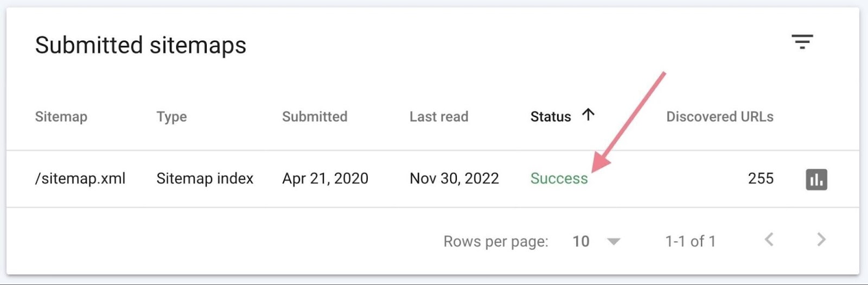Screen dimensions: 868x285
Task: Click the sitemap bar chart report icon
Action: coord(816,179)
